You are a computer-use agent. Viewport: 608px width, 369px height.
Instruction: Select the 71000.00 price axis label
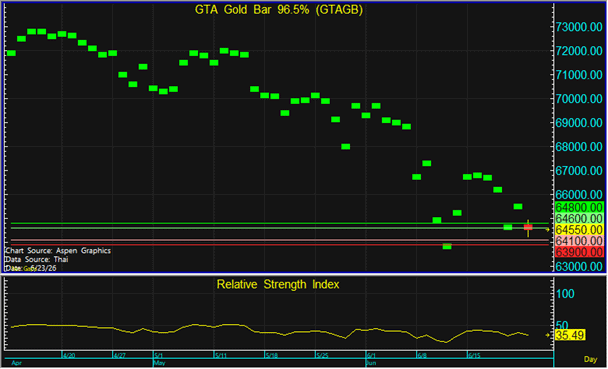point(579,75)
